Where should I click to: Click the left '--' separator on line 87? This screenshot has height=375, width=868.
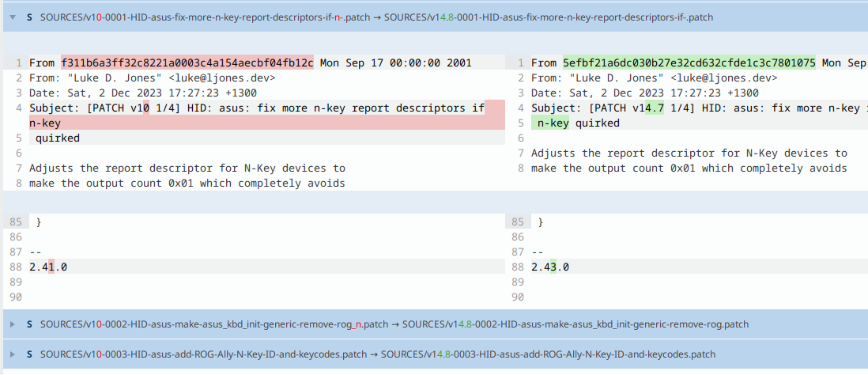[36, 252]
